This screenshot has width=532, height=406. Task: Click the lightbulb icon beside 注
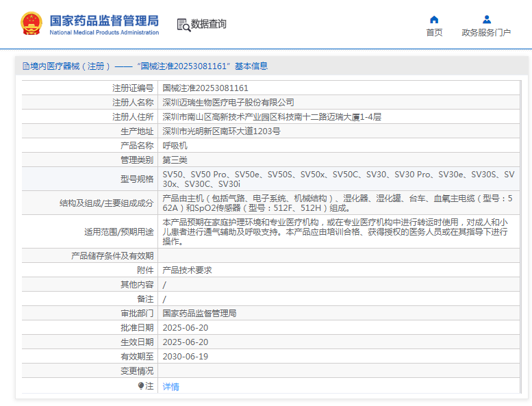141,386
